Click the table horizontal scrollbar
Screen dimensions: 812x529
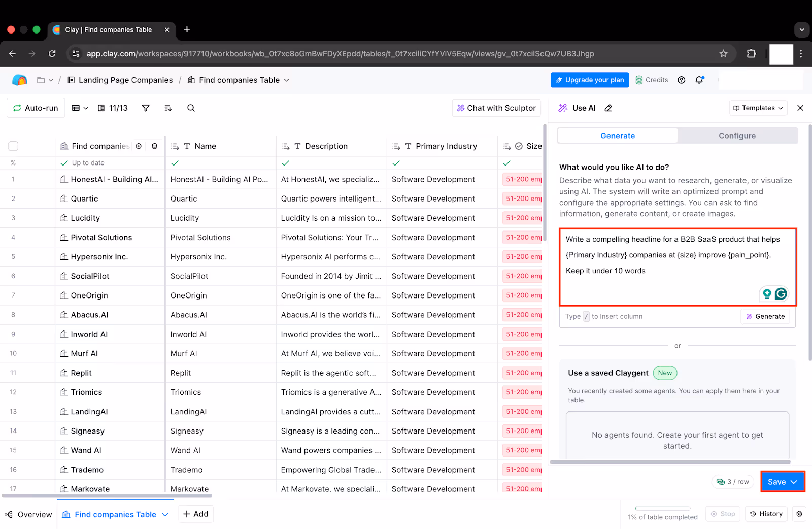tap(107, 495)
